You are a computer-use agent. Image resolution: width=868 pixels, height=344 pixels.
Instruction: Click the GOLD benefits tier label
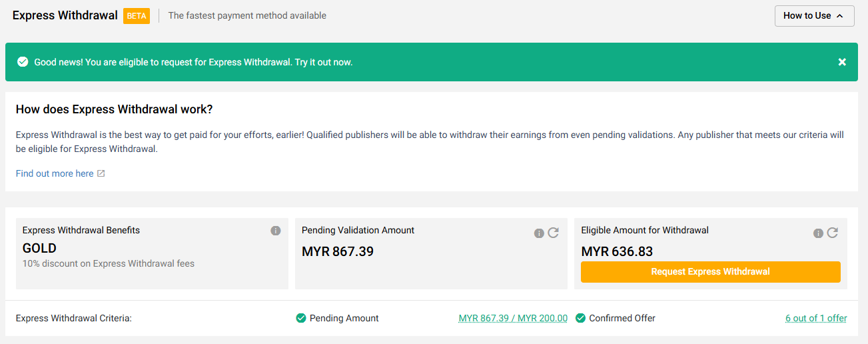click(x=39, y=249)
